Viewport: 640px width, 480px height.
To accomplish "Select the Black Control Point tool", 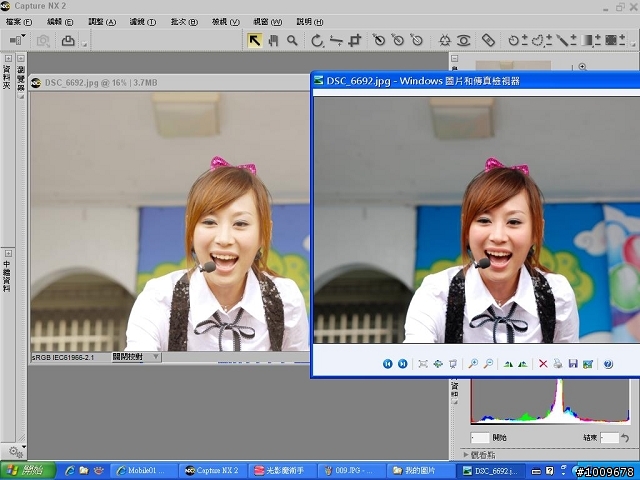I will tap(379, 40).
